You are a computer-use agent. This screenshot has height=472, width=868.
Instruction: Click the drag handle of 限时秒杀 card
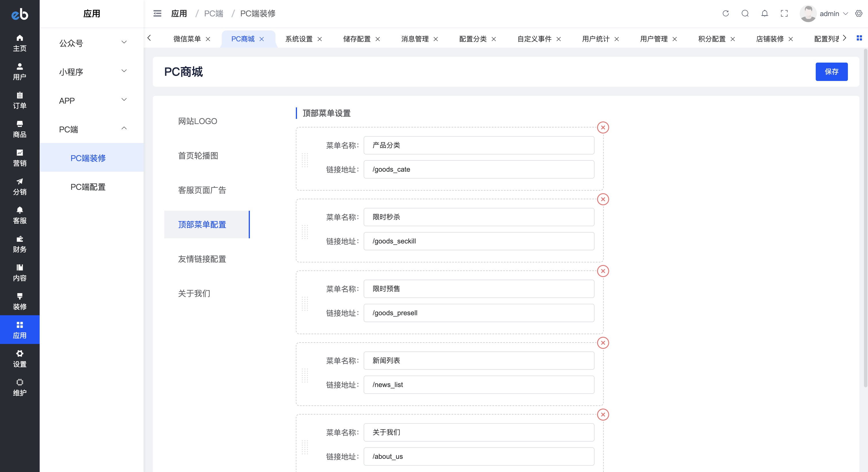pyautogui.click(x=305, y=232)
